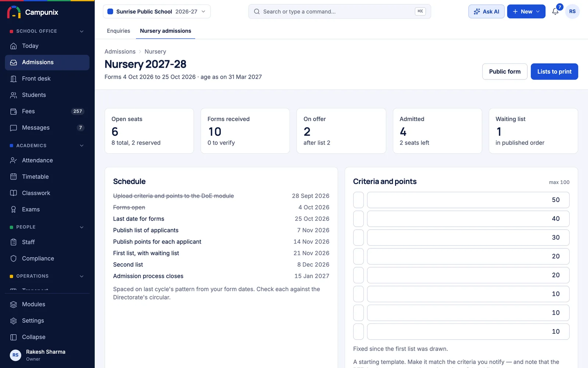Viewport: 588px width, 368px height.
Task: Click the Admitted card
Action: coord(437,131)
